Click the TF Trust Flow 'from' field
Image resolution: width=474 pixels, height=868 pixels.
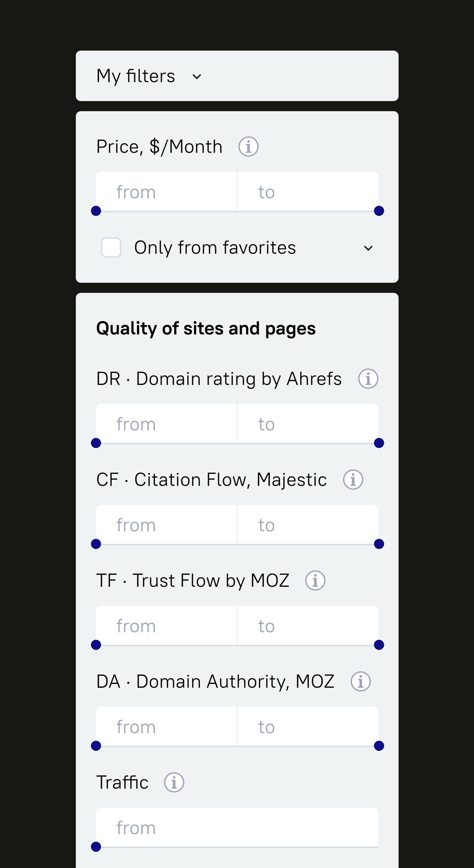[x=166, y=626]
